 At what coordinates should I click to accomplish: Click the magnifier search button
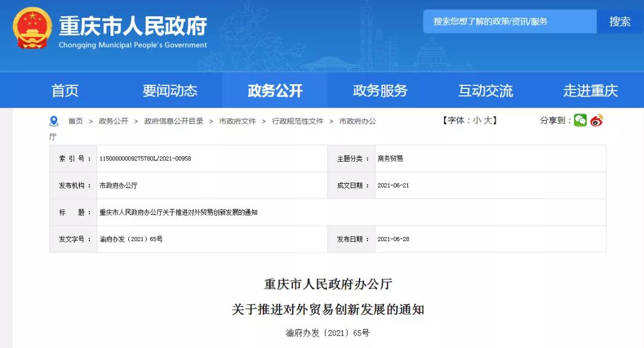[619, 21]
